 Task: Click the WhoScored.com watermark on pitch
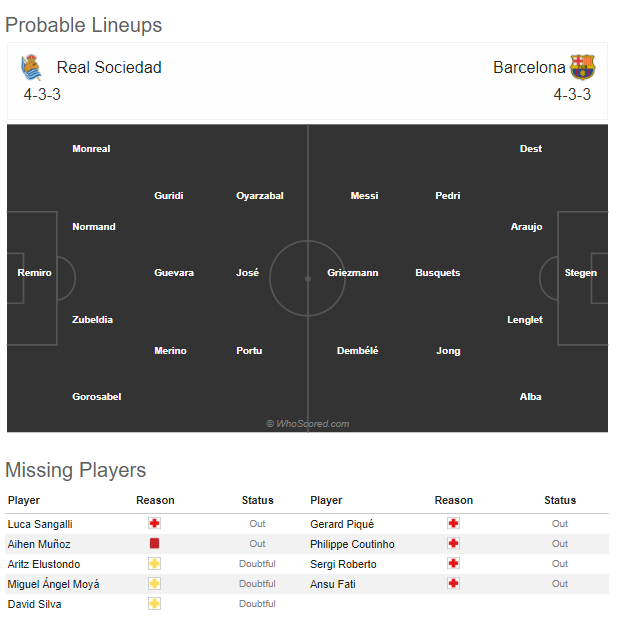pos(308,424)
